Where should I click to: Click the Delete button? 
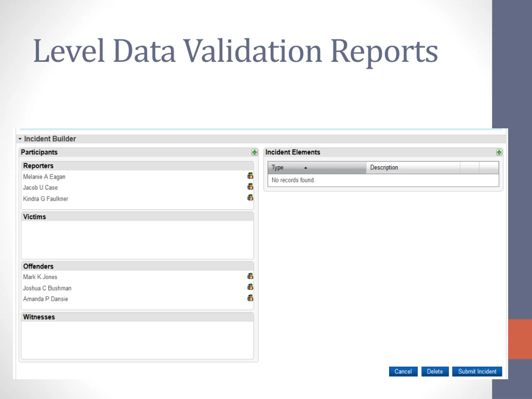point(435,372)
